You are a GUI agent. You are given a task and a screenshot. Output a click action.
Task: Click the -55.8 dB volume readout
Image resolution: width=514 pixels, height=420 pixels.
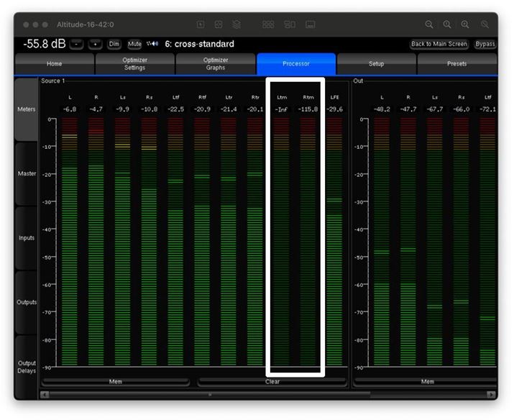click(x=45, y=44)
